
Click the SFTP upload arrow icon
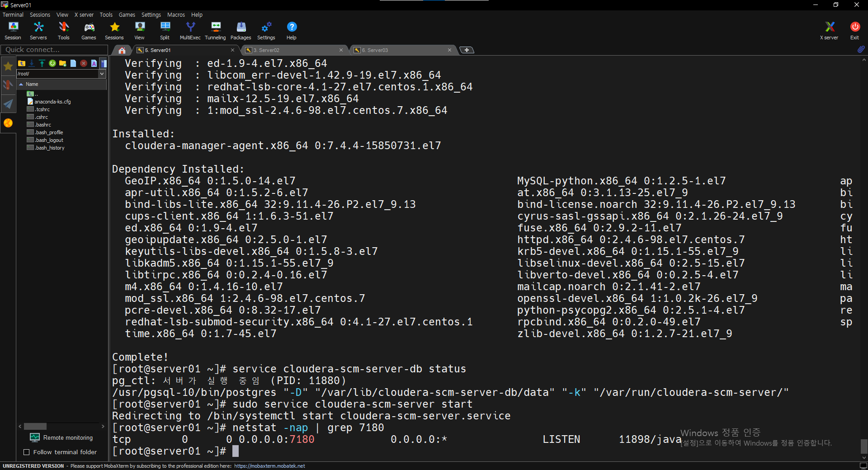pyautogui.click(x=42, y=63)
